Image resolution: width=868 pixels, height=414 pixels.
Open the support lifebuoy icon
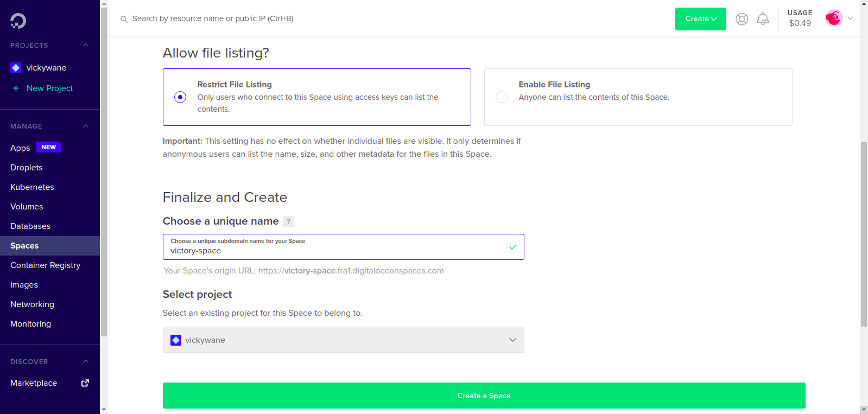(x=742, y=19)
